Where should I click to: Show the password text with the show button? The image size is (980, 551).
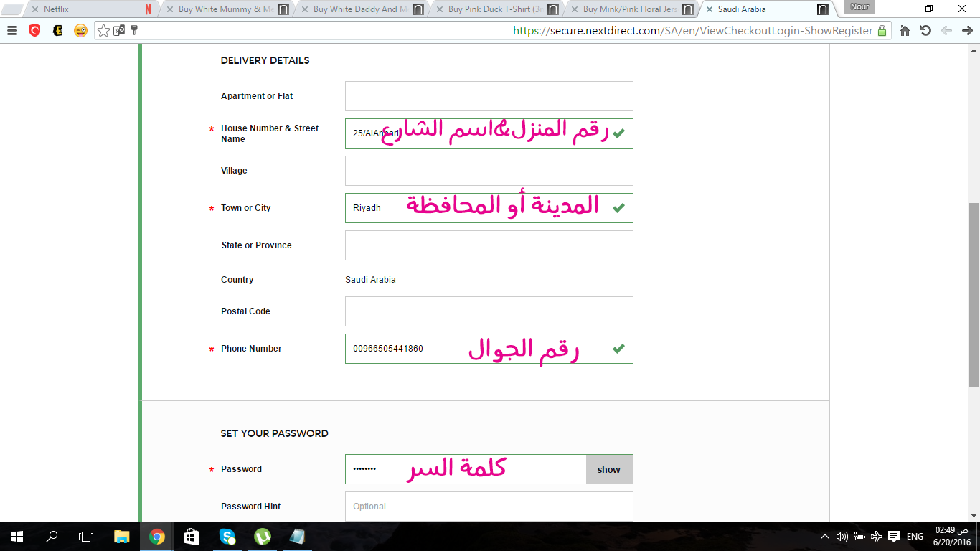coord(608,469)
